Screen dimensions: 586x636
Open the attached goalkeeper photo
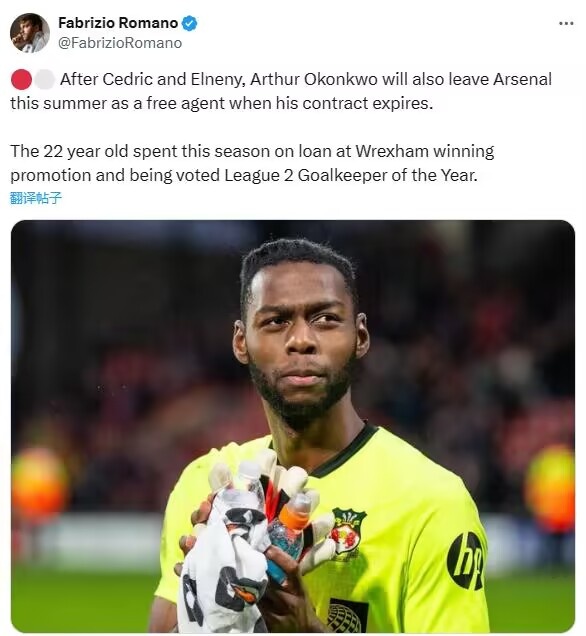tap(293, 426)
